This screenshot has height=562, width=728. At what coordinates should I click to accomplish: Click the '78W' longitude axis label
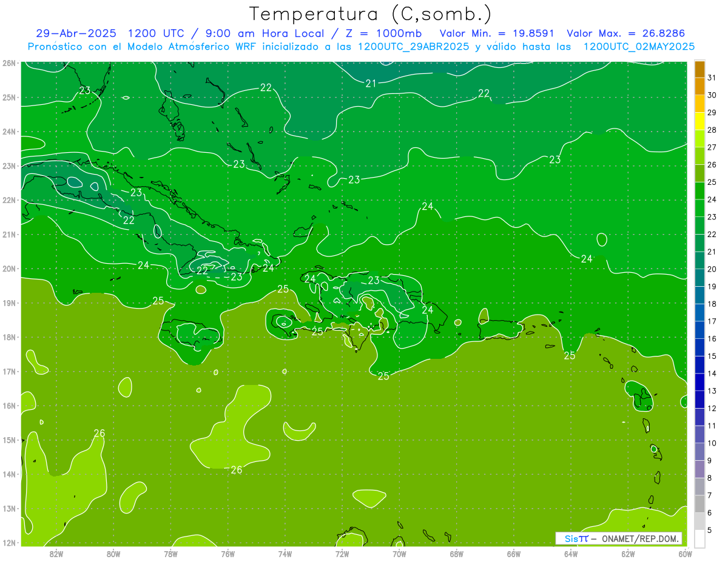[170, 554]
